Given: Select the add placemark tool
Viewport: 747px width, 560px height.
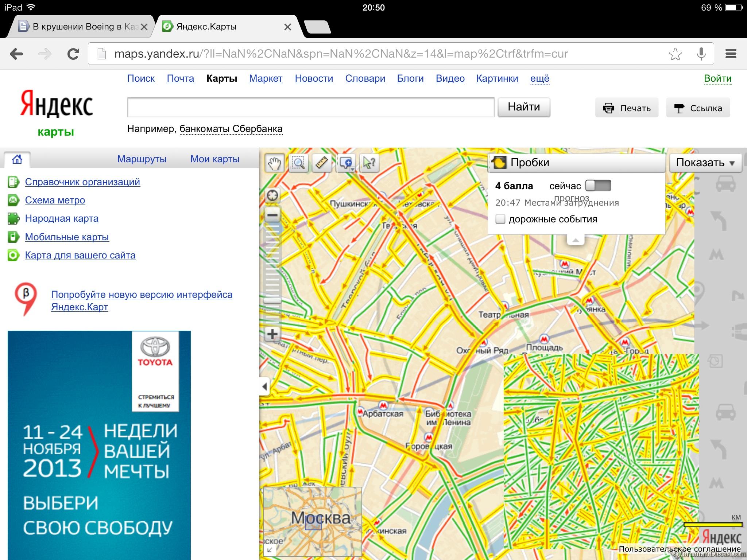Looking at the screenshot, I should (x=345, y=163).
